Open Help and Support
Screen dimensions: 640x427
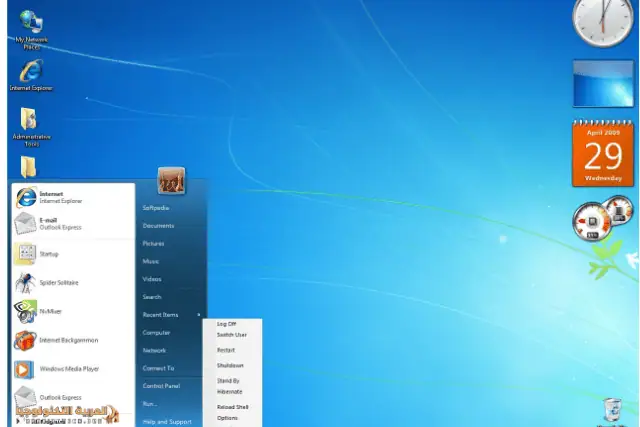tap(167, 422)
